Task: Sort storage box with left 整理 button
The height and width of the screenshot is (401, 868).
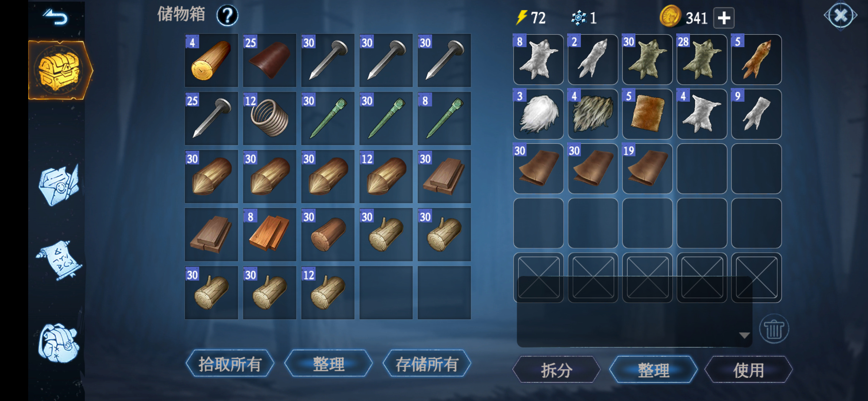Action: pos(329,364)
